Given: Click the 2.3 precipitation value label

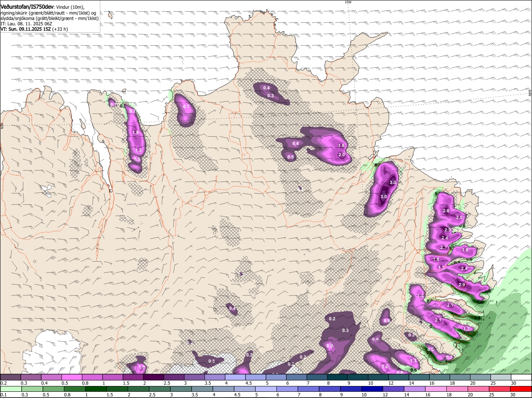Looking at the screenshot, I should [443, 248].
